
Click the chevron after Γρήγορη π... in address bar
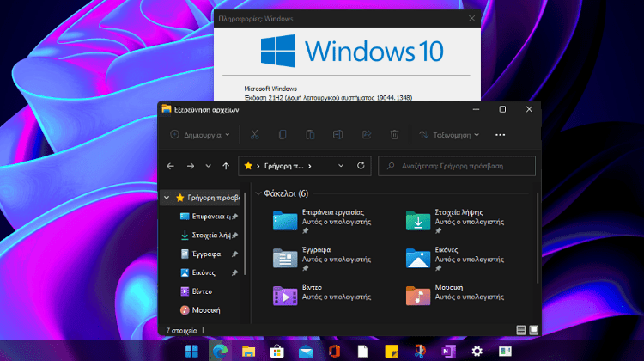coord(310,166)
